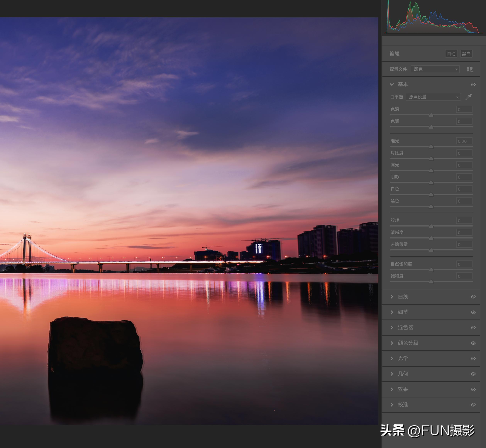Expand the 混色器 section
This screenshot has height=448, width=486.
(392, 328)
